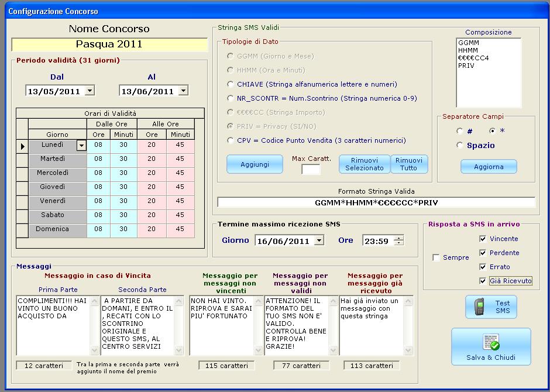Click Rimuovi Selezionato button
This screenshot has width=550, height=392.
[365, 164]
